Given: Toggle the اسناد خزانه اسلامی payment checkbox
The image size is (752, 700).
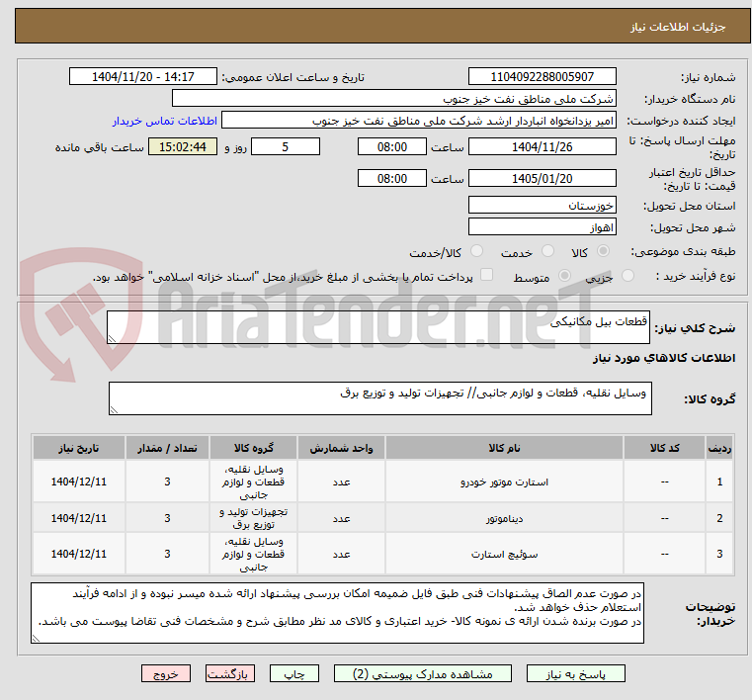Looking at the screenshot, I should 487,275.
